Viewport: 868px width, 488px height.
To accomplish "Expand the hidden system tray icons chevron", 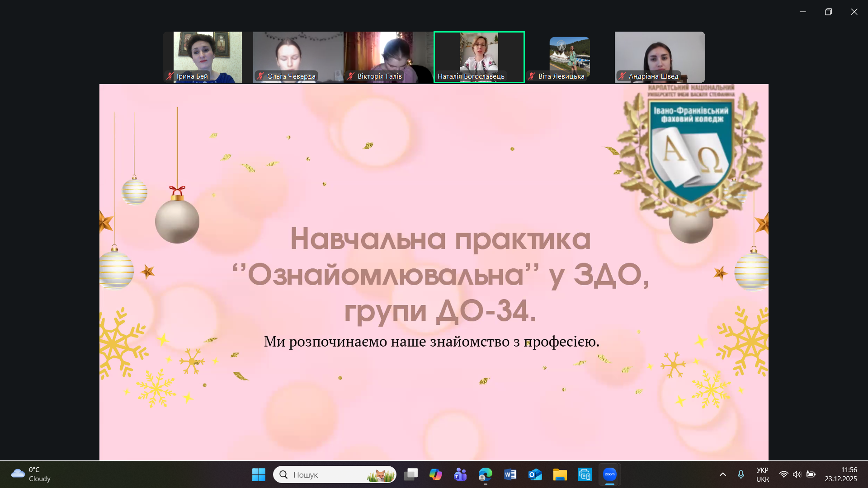I will click(x=722, y=474).
